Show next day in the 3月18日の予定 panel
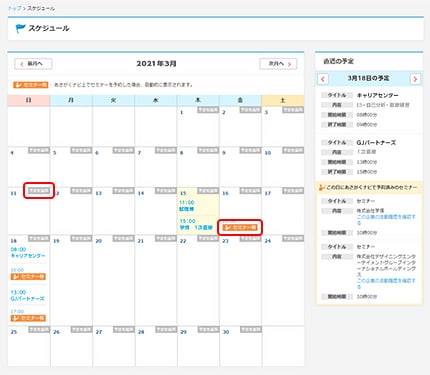Image resolution: width=430 pixels, height=375 pixels. [x=415, y=79]
